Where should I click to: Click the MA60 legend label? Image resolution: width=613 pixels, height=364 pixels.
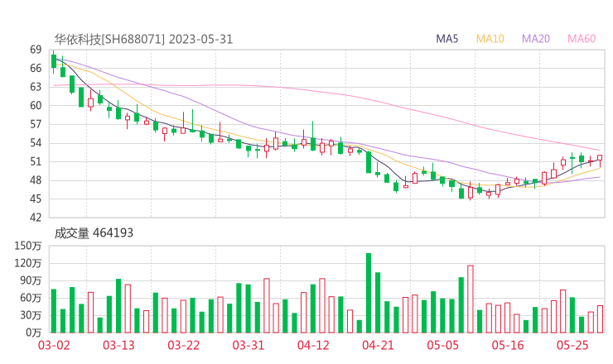coord(582,39)
